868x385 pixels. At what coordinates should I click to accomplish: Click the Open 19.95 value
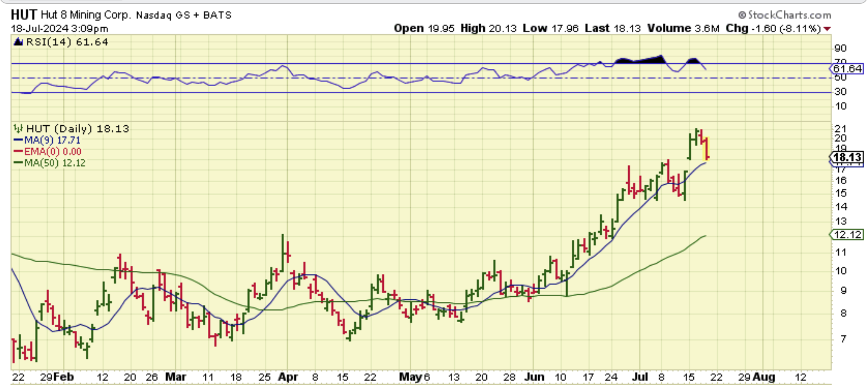click(x=424, y=28)
